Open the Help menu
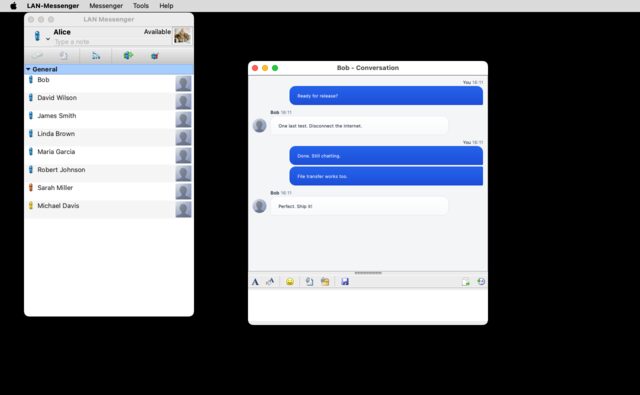 (166, 6)
